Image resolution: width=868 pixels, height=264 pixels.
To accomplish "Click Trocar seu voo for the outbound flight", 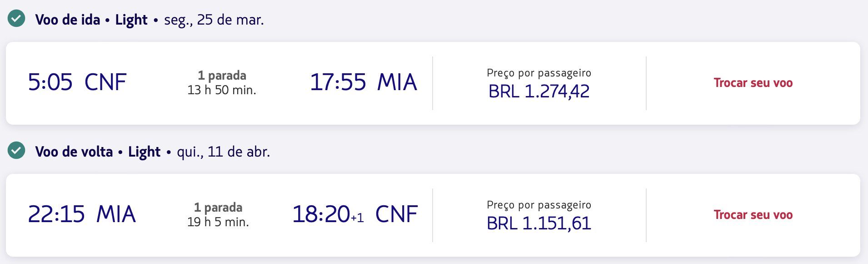I will [753, 83].
